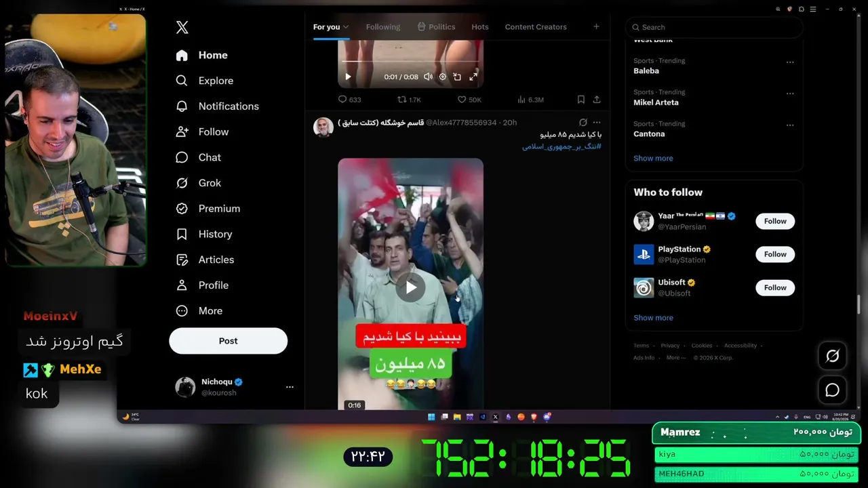
Task: Like the post with 50K likes
Action: click(x=469, y=100)
